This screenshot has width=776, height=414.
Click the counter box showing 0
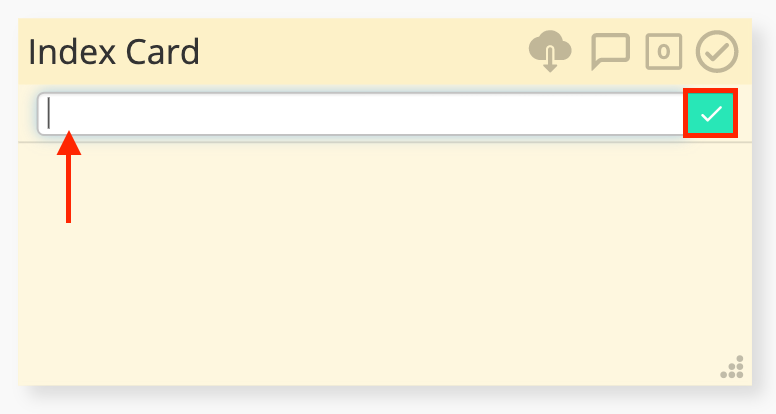point(664,51)
